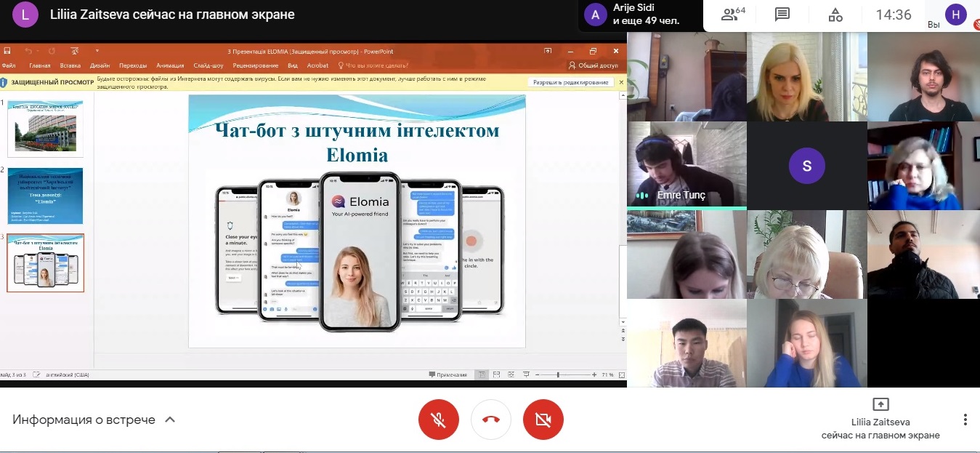Switch to the Главная ribbon tab
The image size is (980, 453).
(x=39, y=65)
